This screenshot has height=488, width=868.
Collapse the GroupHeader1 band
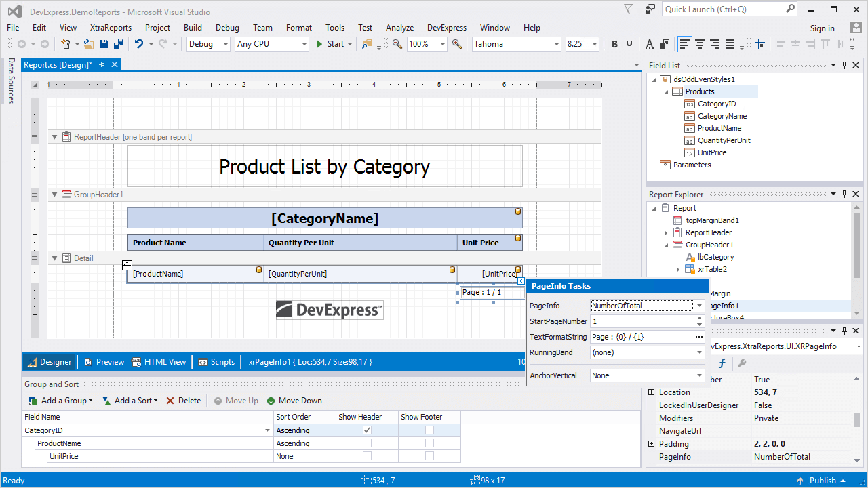coord(55,195)
